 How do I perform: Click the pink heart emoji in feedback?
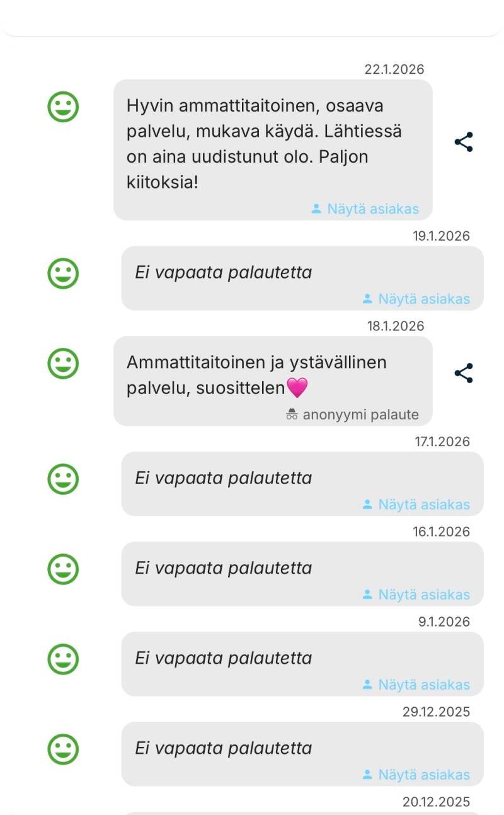pyautogui.click(x=297, y=388)
